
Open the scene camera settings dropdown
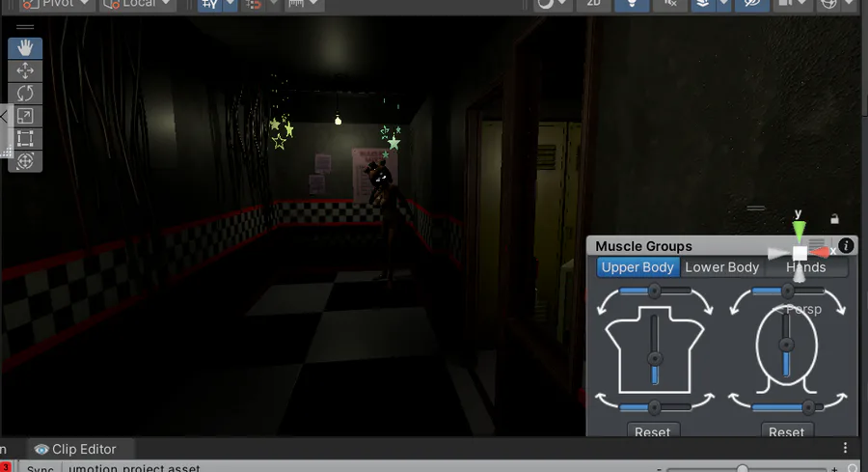[792, 5]
